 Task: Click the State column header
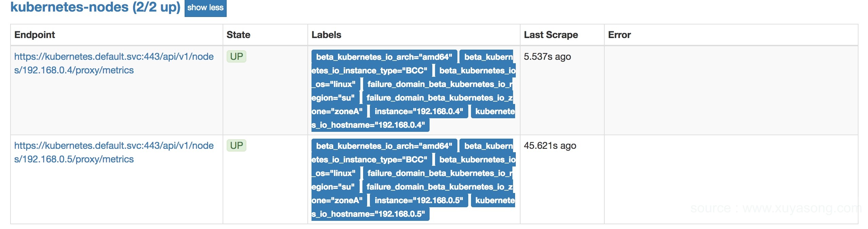pos(239,35)
